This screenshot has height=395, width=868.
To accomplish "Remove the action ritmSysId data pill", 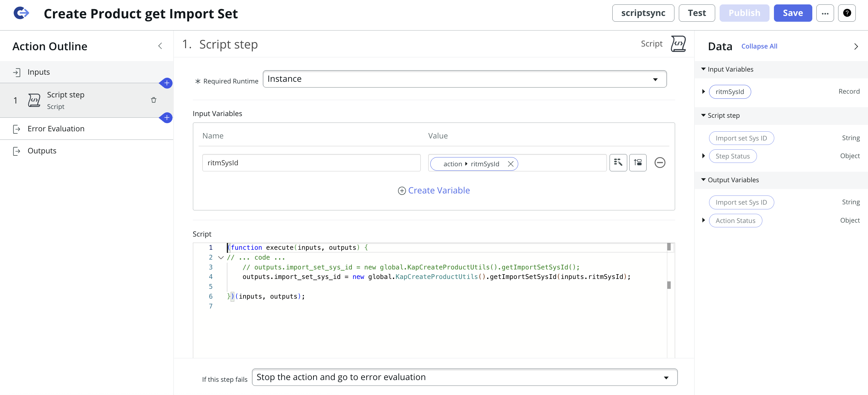I will (510, 164).
